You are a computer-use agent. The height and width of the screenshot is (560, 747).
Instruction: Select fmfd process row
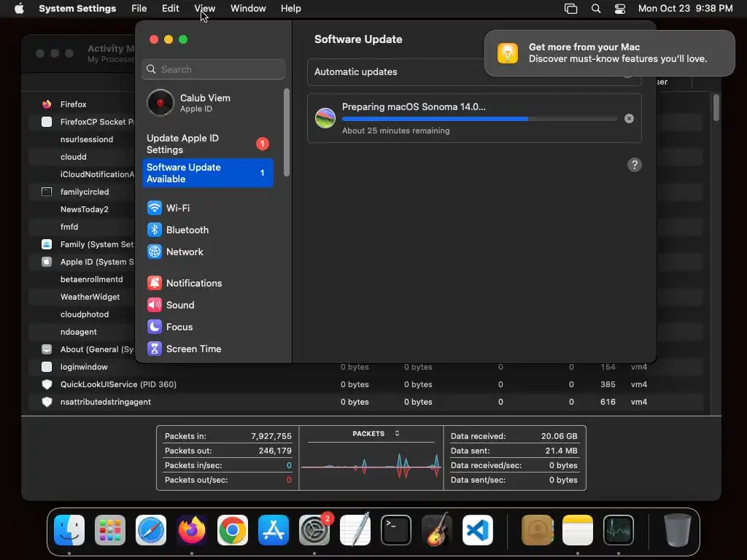[81, 227]
